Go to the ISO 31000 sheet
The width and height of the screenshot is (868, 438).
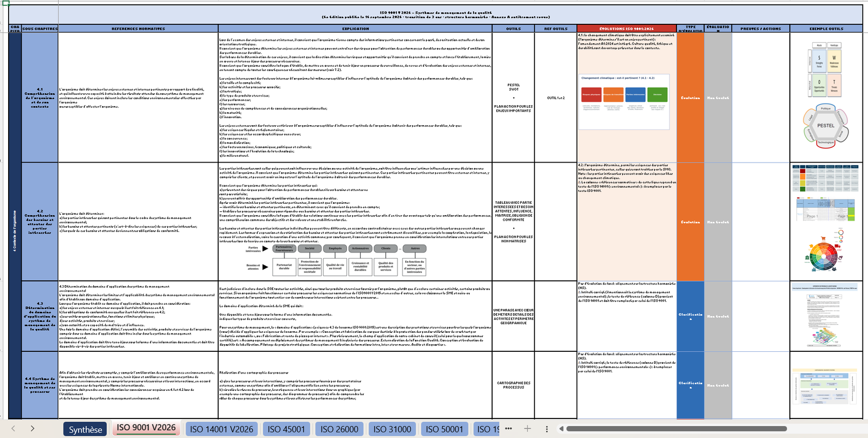click(392, 429)
